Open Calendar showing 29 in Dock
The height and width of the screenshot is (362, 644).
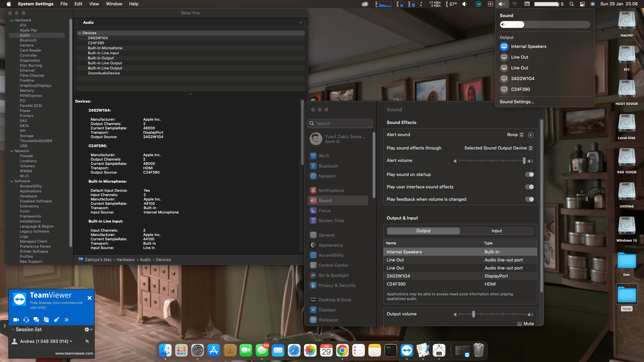point(326,351)
